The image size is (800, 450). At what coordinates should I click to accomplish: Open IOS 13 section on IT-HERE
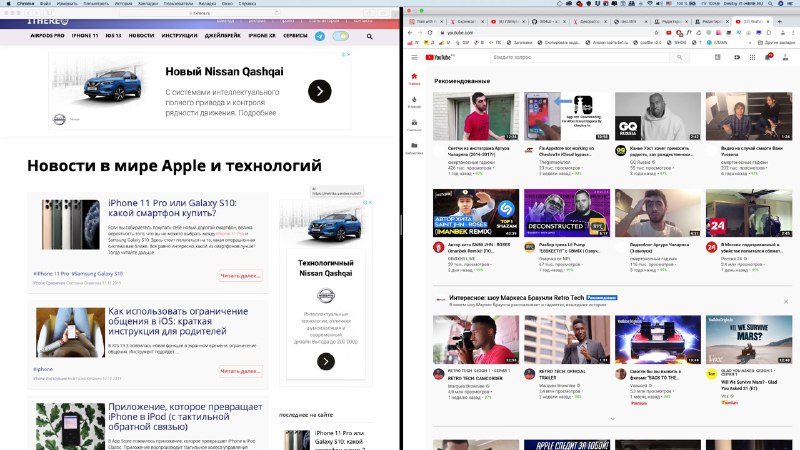coord(113,36)
